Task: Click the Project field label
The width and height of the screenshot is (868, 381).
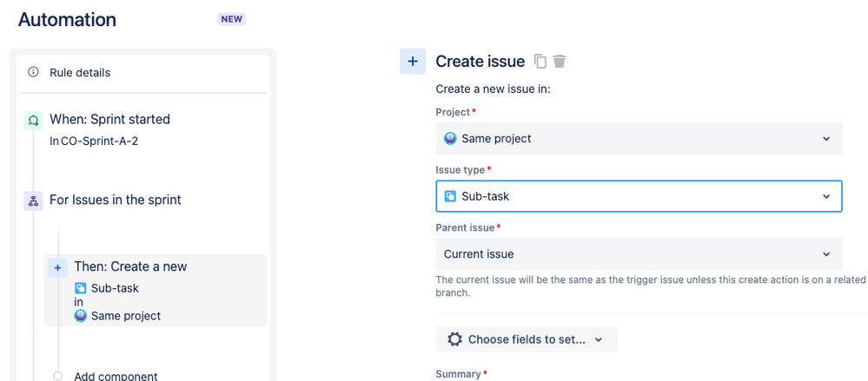Action: (x=454, y=112)
